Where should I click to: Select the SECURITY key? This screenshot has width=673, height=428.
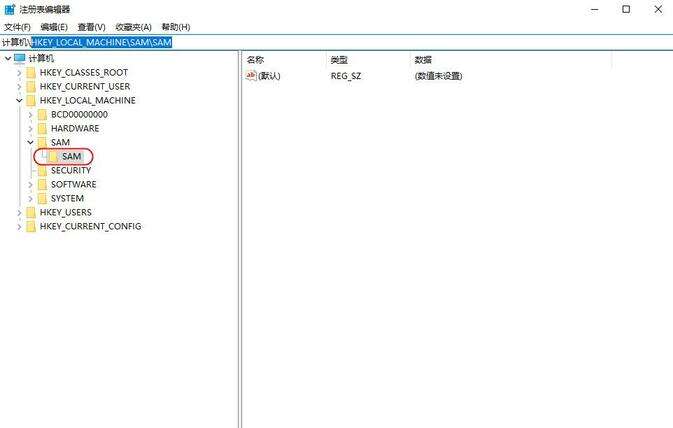[71, 170]
